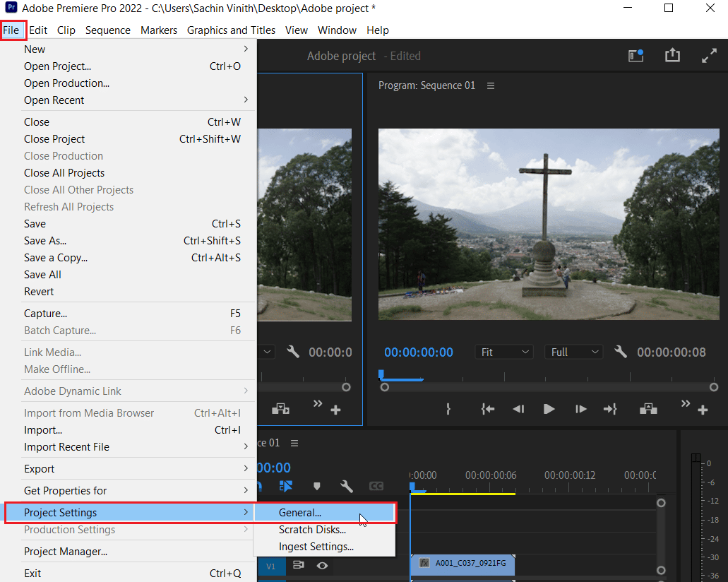Open the Graphics and Titles menu
The width and height of the screenshot is (728, 582).
point(231,30)
